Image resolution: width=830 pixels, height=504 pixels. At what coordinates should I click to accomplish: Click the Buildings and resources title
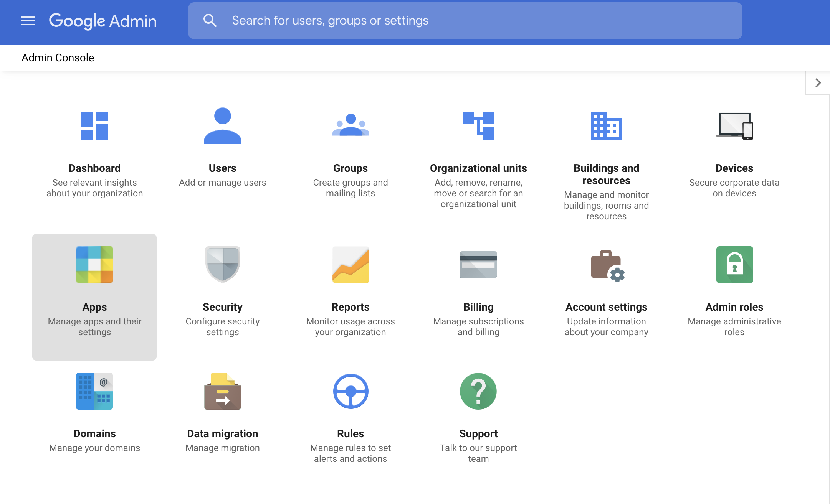(x=607, y=175)
